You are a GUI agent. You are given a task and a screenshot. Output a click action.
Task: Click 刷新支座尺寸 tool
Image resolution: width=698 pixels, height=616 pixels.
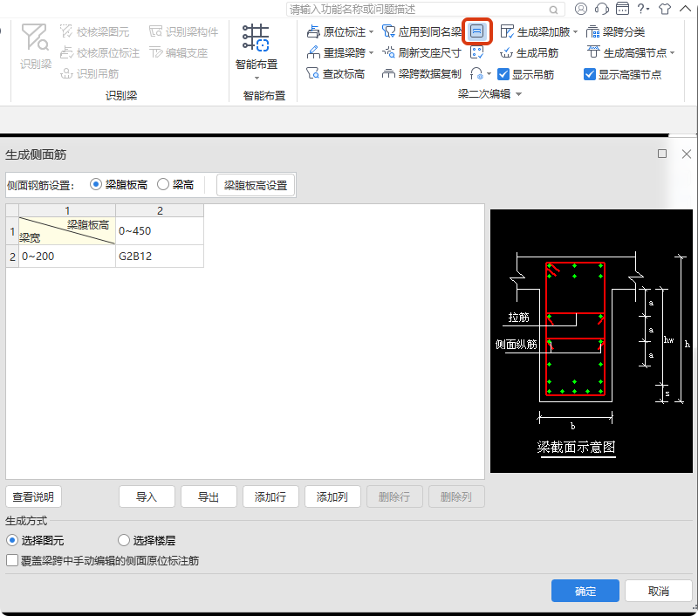pos(421,53)
